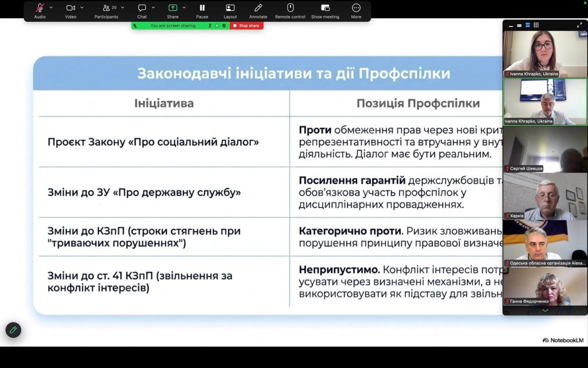Screen dimensions: 588x368
Task: Show more participants with down chevron
Action: [546, 310]
